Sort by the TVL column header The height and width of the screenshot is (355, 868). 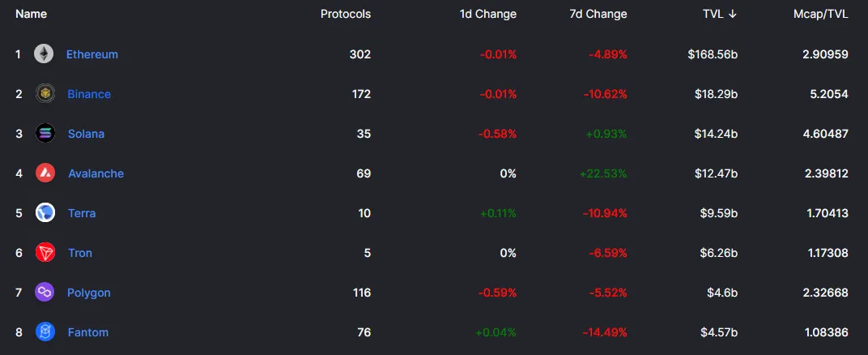[x=720, y=15]
